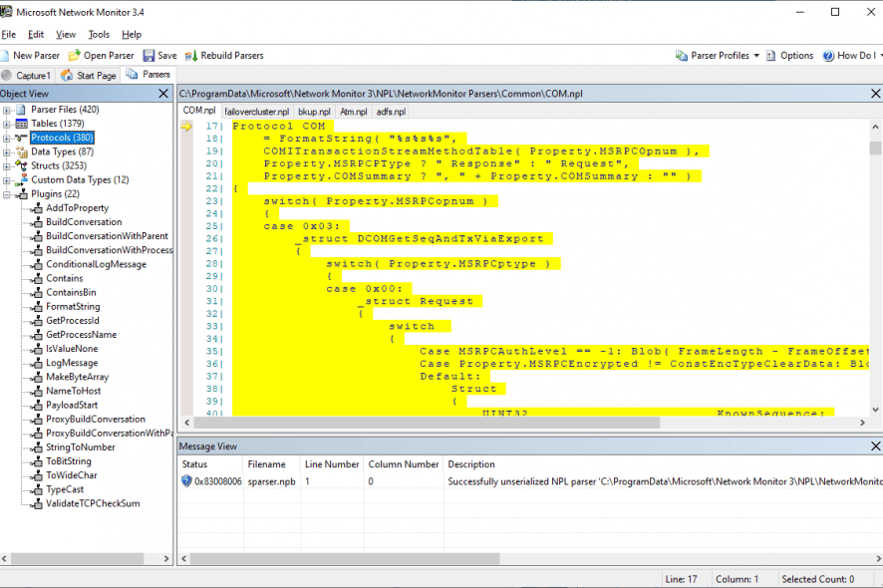Switch to the failovercluster.npl file tab
This screenshot has width=883, height=588.
(x=257, y=112)
